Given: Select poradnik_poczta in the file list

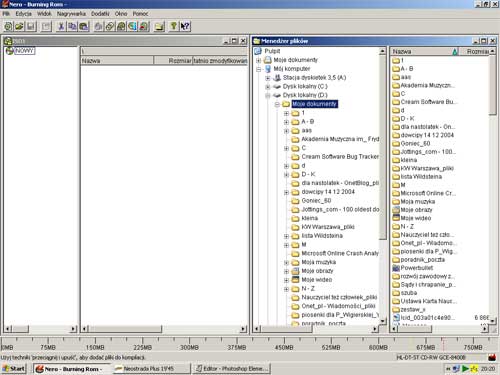Looking at the screenshot, I should tap(423, 260).
